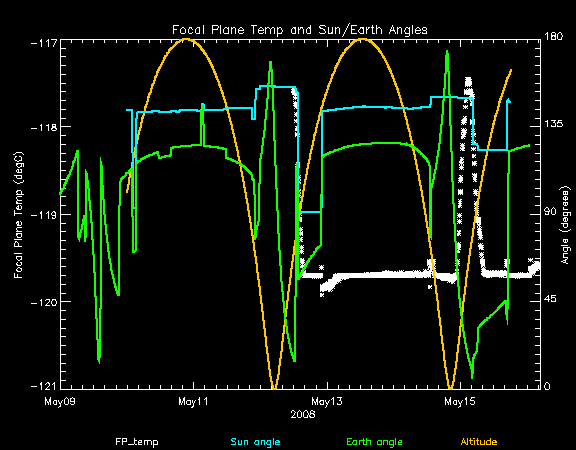Click the 90 tick on the angle axis
Image resolution: width=576 pixels, height=450 pixels.
click(x=550, y=212)
